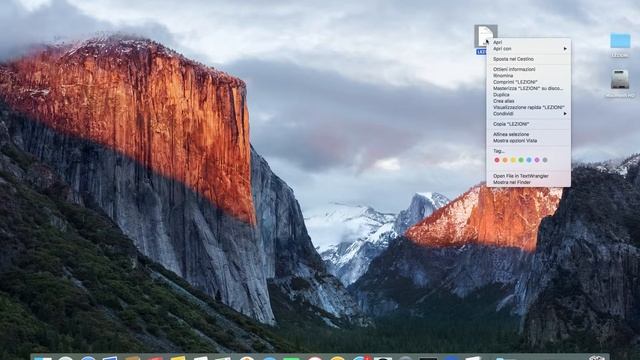Click "Visualizzazione rapida "LEZIONI""
Image resolution: width=640 pixels, height=360 pixels.
coord(528,107)
